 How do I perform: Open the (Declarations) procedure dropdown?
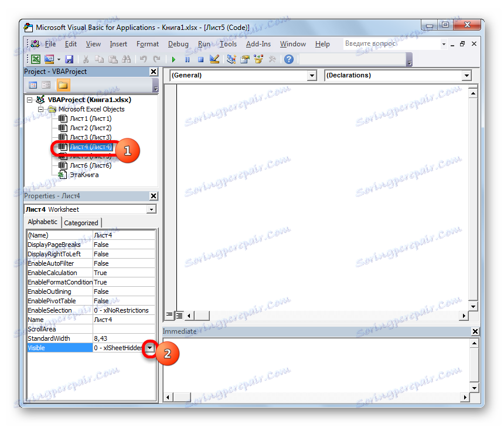coord(466,76)
